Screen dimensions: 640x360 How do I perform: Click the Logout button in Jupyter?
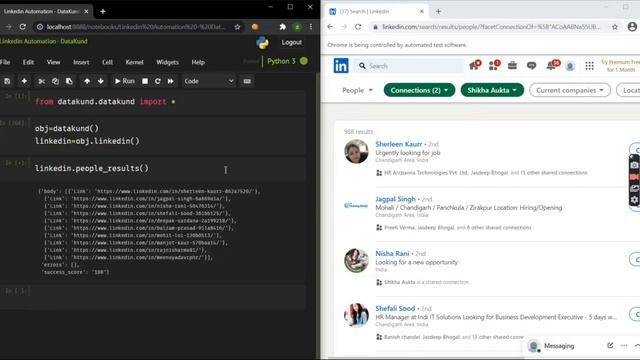pyautogui.click(x=291, y=42)
